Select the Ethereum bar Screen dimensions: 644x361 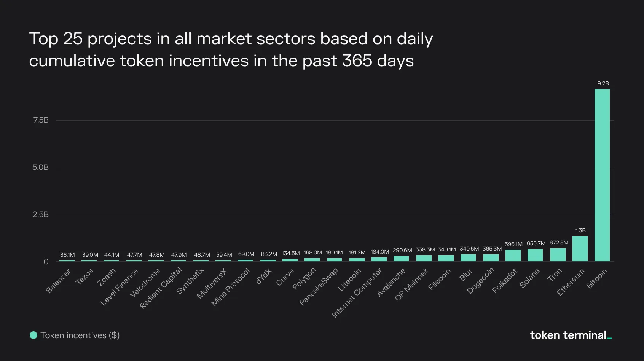(580, 249)
